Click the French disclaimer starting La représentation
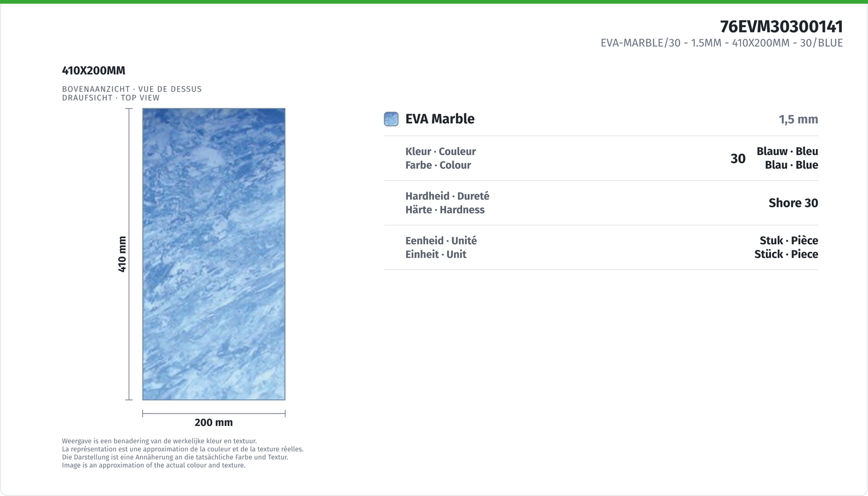This screenshot has width=868, height=496. (183, 449)
